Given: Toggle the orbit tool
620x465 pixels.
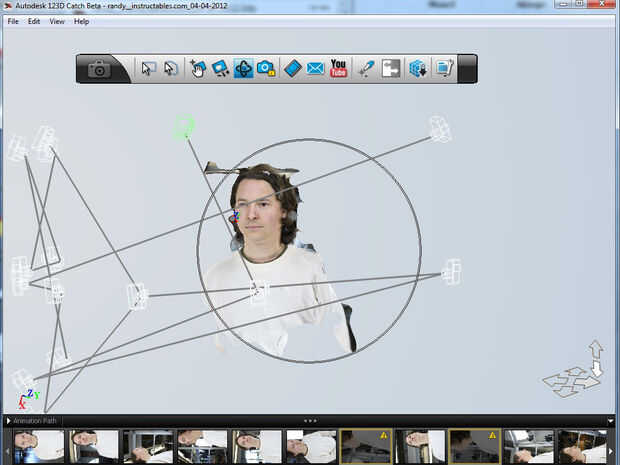Looking at the screenshot, I should tap(243, 68).
